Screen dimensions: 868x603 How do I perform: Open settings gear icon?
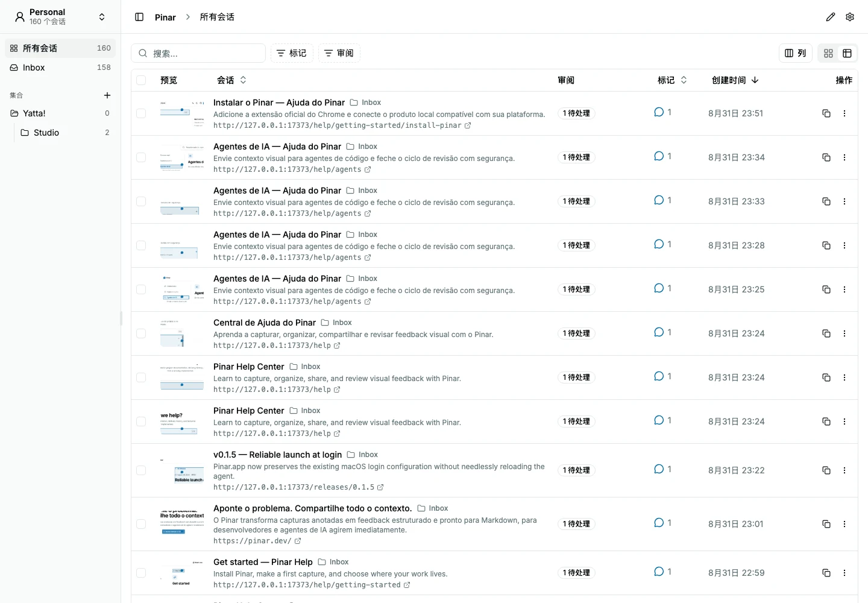click(850, 17)
